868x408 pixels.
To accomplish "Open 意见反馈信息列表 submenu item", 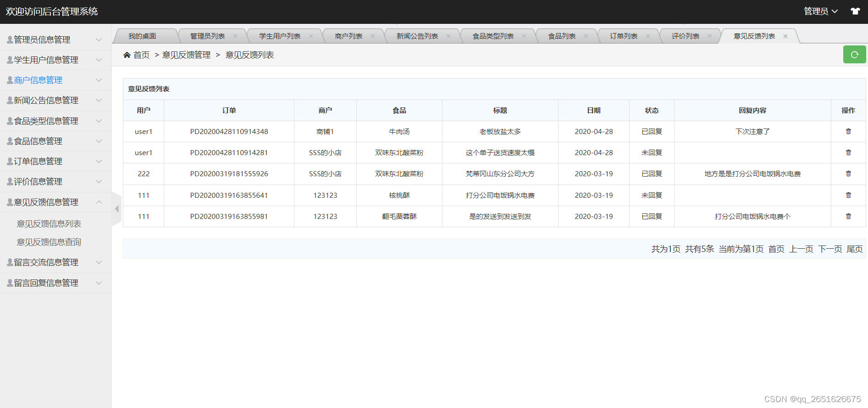I will [x=49, y=224].
